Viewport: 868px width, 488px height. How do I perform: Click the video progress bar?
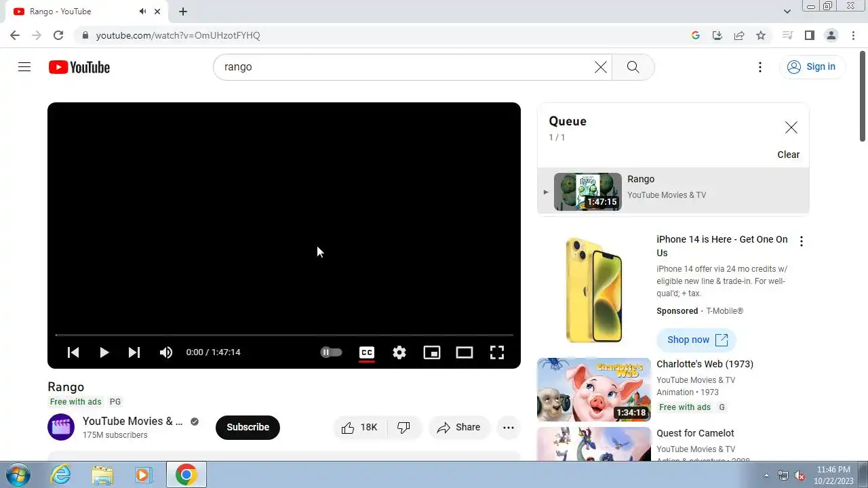[284, 335]
